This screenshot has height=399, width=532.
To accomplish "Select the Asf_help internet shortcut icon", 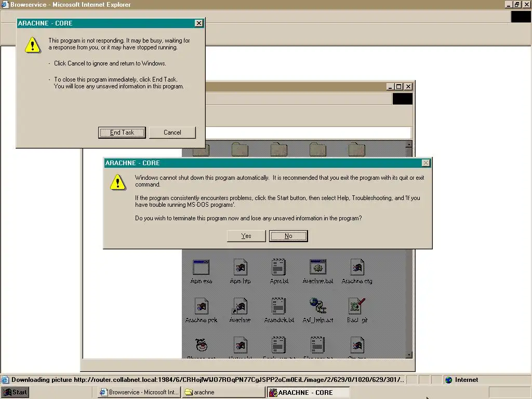I will click(318, 305).
